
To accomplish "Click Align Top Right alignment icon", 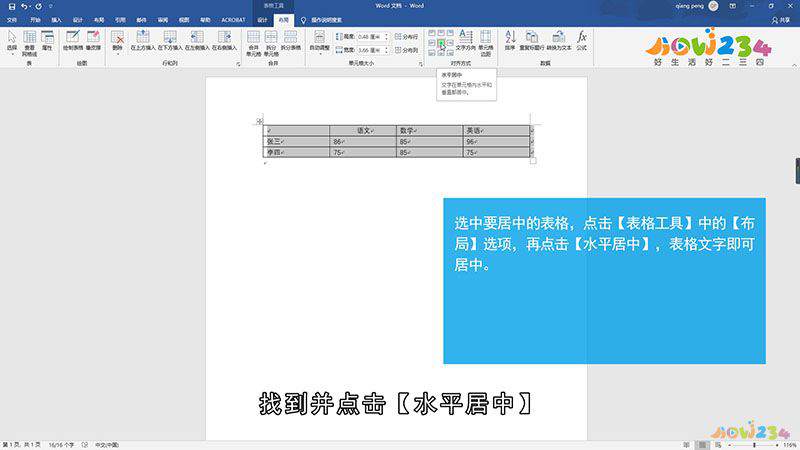I will pos(450,33).
